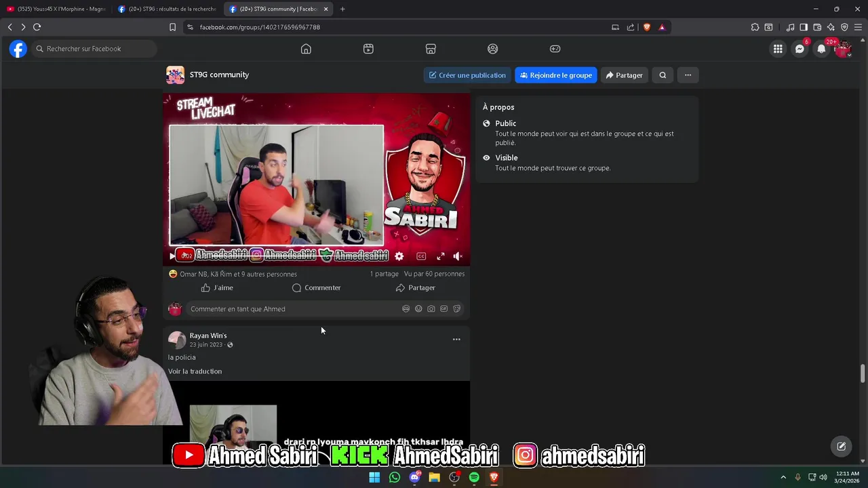
Task: Open Messenger chats icon
Action: [800, 49]
